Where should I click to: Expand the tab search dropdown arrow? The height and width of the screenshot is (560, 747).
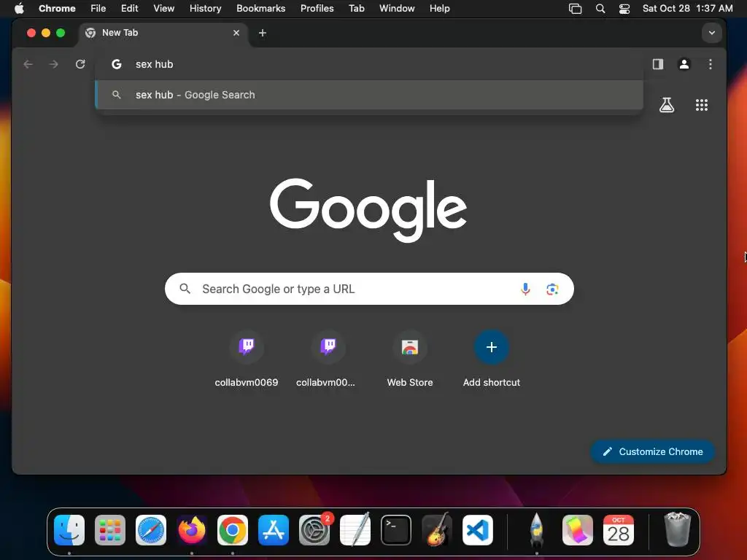coord(712,33)
